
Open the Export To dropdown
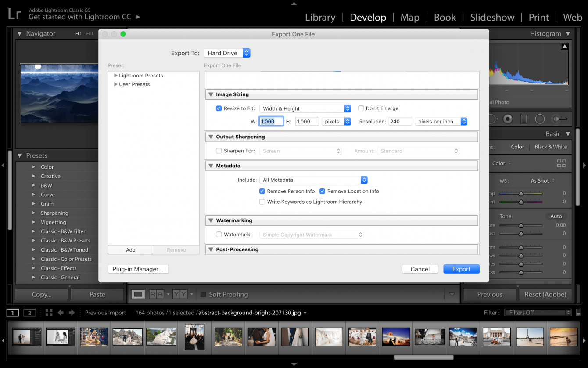pos(227,53)
